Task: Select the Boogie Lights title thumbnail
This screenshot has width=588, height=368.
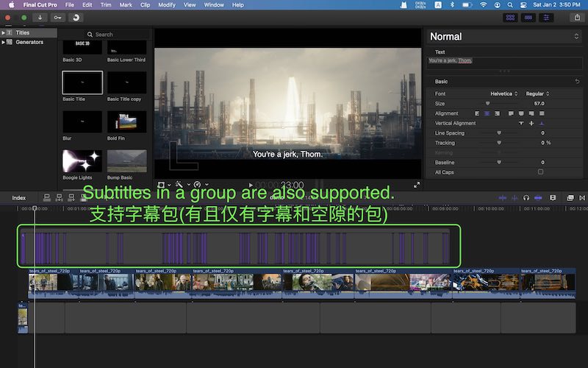Action: (82, 161)
